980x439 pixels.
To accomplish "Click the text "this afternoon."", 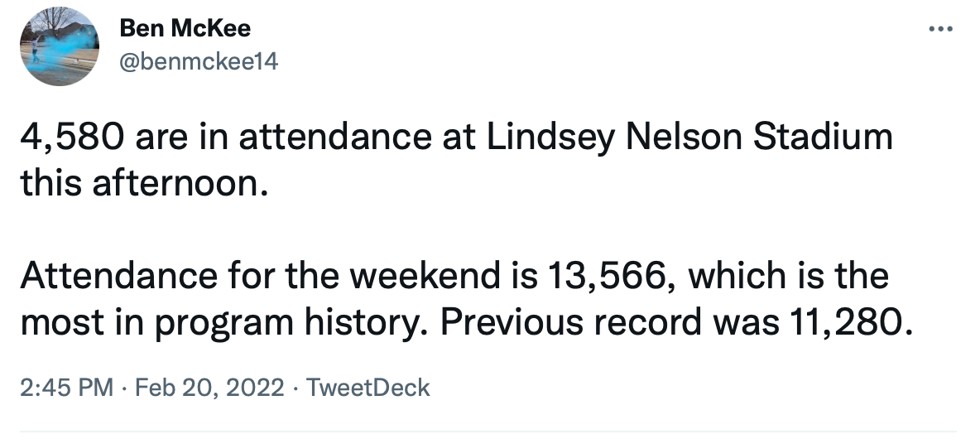I will pyautogui.click(x=144, y=182).
